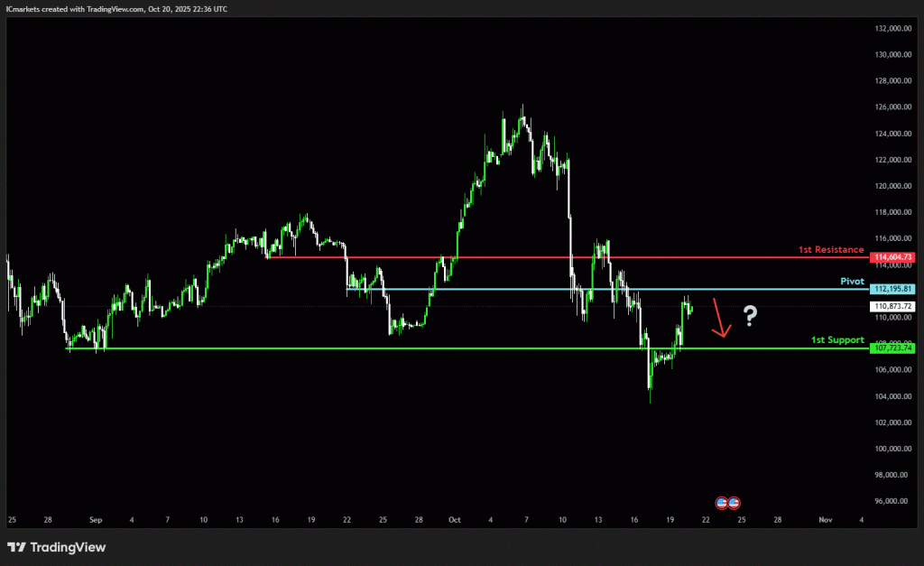Select the '1st Resistance' text label
The height and width of the screenshot is (566, 924).
831,249
